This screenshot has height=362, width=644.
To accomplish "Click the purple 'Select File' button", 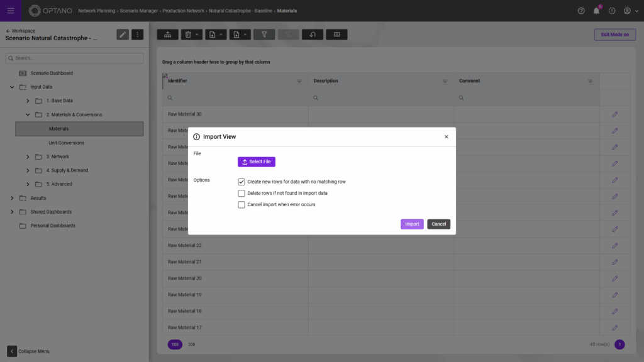I will (256, 162).
